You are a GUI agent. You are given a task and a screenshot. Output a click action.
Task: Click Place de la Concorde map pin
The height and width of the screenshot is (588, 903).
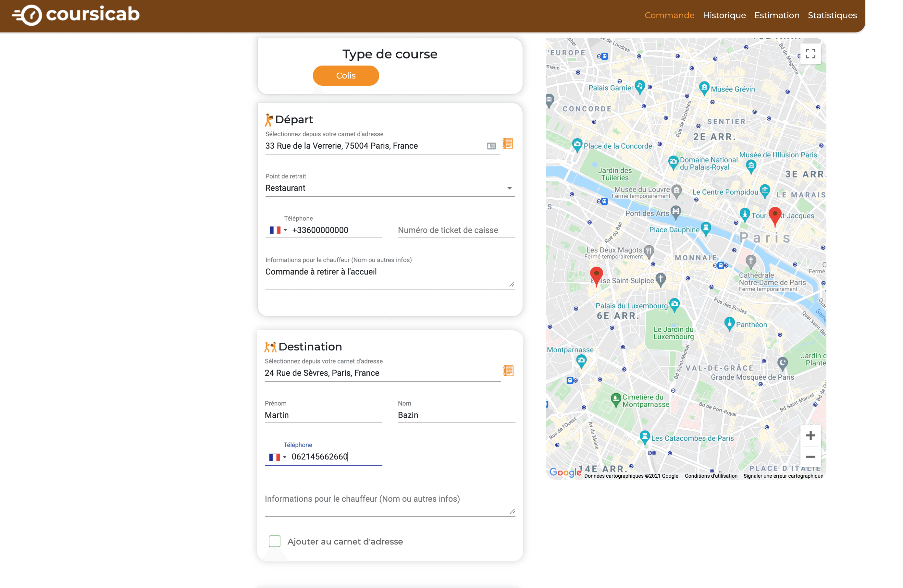coord(577,145)
